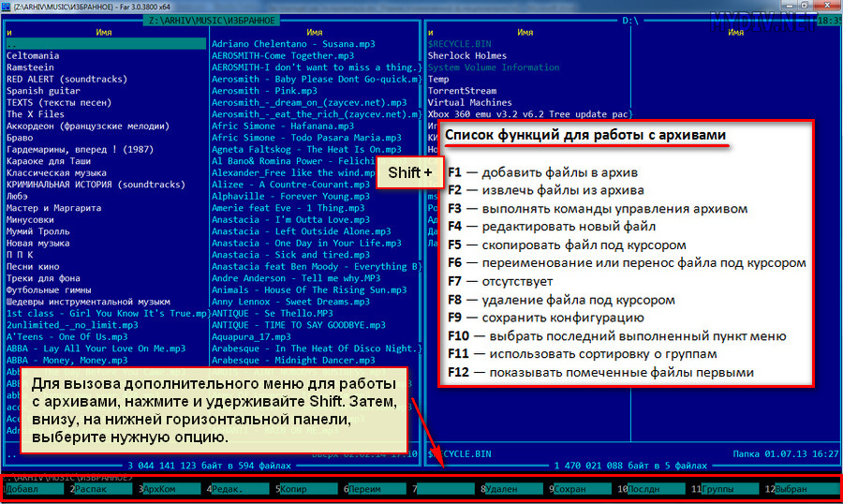843x504 pixels.
Task: Click the 2 Распак function key button
Action: point(100,489)
